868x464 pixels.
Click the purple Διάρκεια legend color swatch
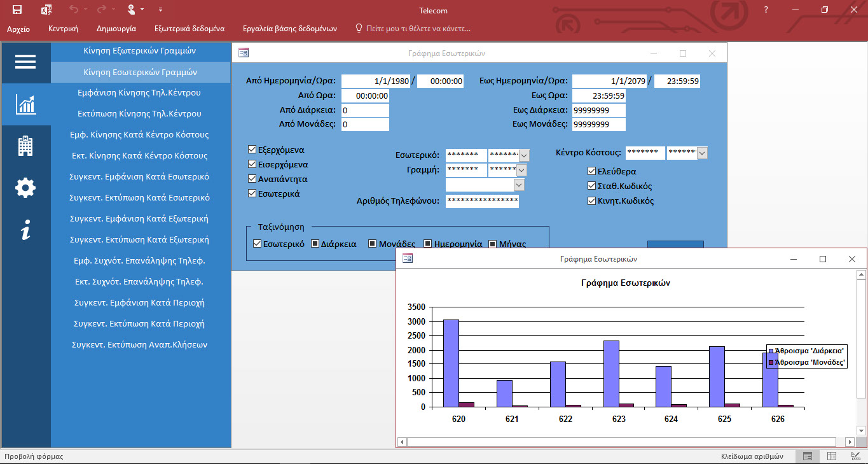click(771, 351)
